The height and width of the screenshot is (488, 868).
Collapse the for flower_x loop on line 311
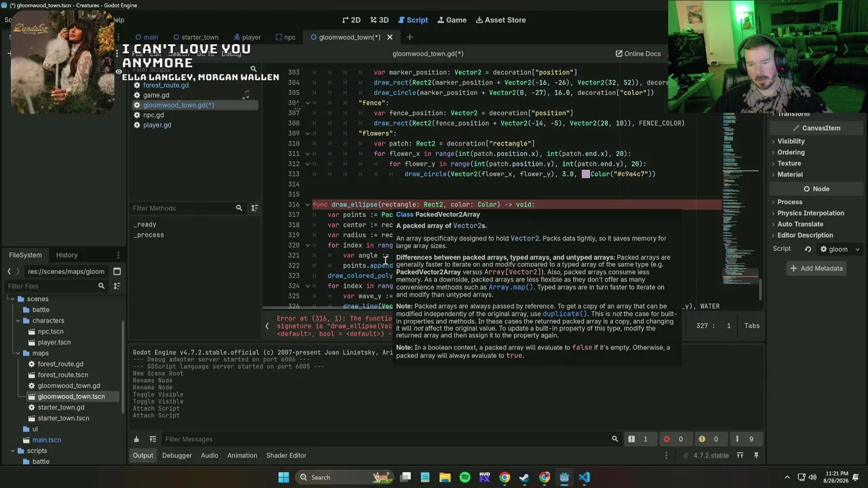[x=307, y=154]
